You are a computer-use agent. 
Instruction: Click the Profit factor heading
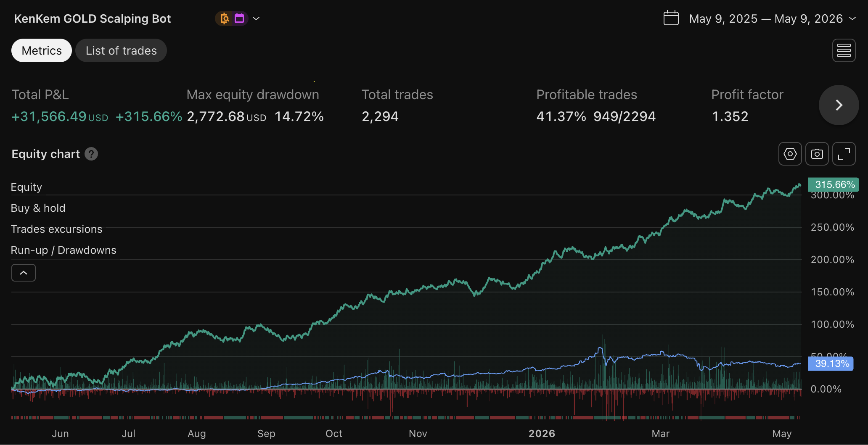pos(747,95)
